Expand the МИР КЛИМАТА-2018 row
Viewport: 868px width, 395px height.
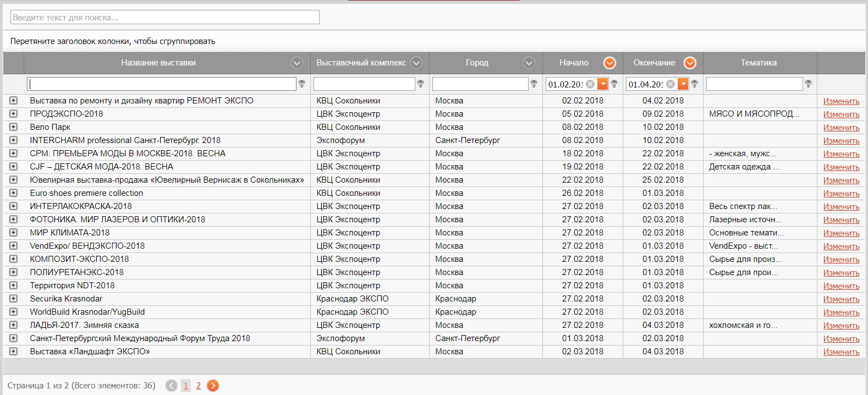(13, 233)
